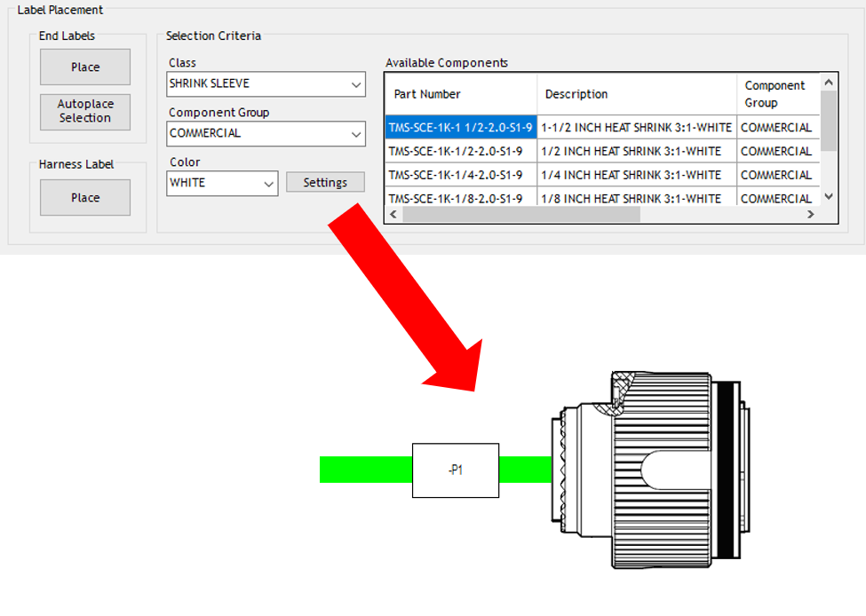Sort by the Part Number column header
This screenshot has width=866, height=616.
460,94
